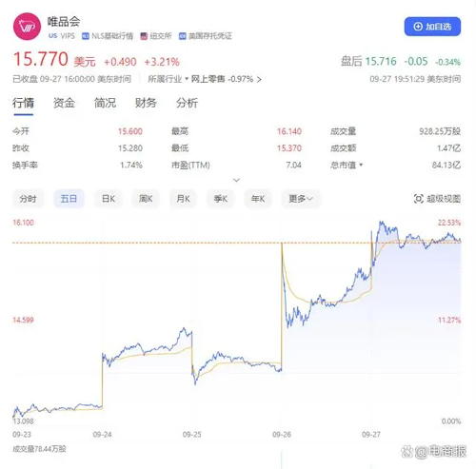The image size is (476, 469).
Task: Switch to the 资金 tab
Action: pos(64,103)
